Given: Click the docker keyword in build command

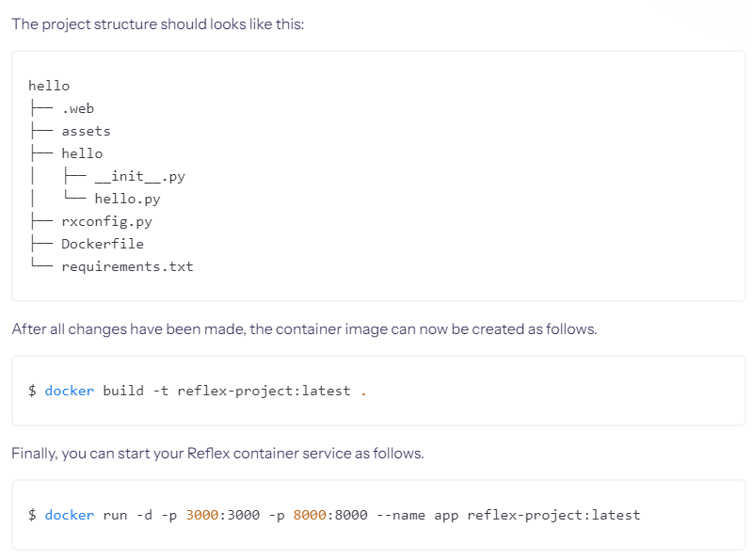Looking at the screenshot, I should tap(70, 391).
